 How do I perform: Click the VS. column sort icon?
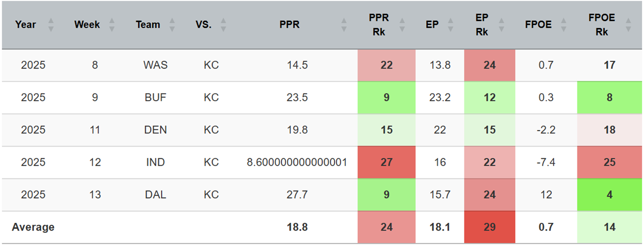coord(223,25)
